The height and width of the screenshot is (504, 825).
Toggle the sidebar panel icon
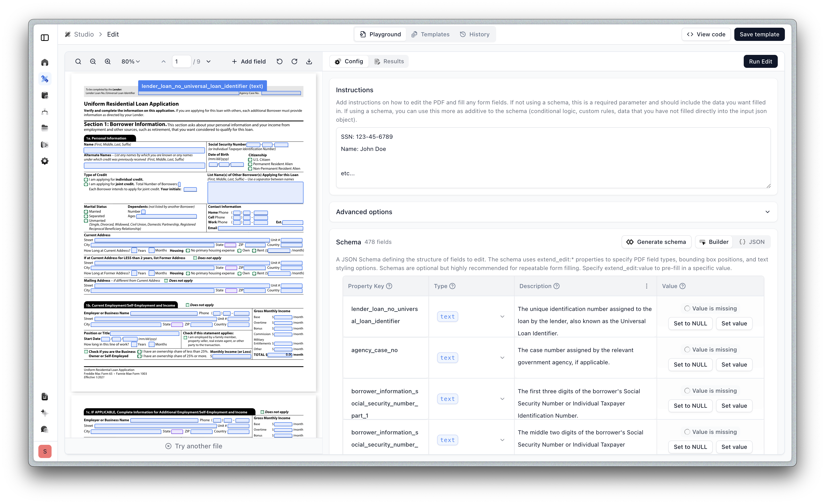45,38
